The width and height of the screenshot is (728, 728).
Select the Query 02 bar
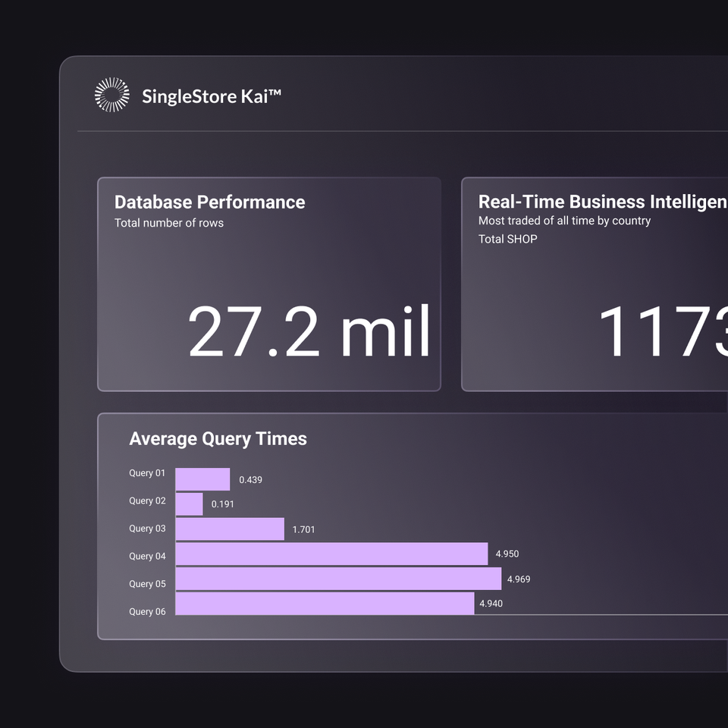[x=189, y=504]
